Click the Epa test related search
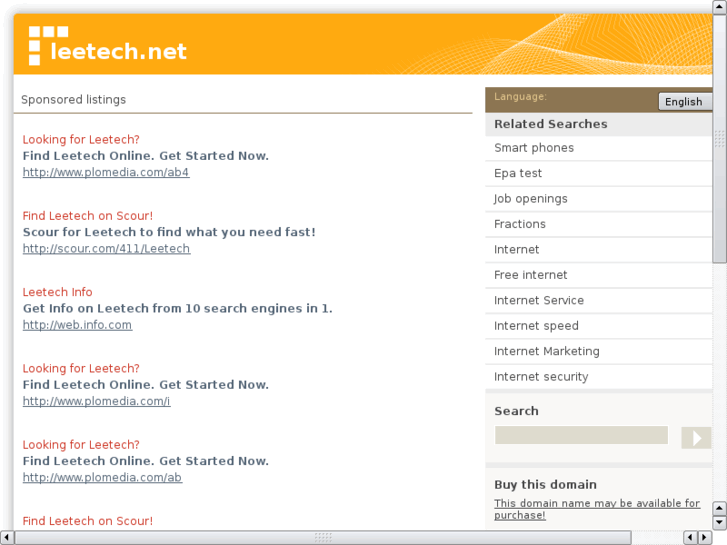This screenshot has width=727, height=545. (x=518, y=173)
